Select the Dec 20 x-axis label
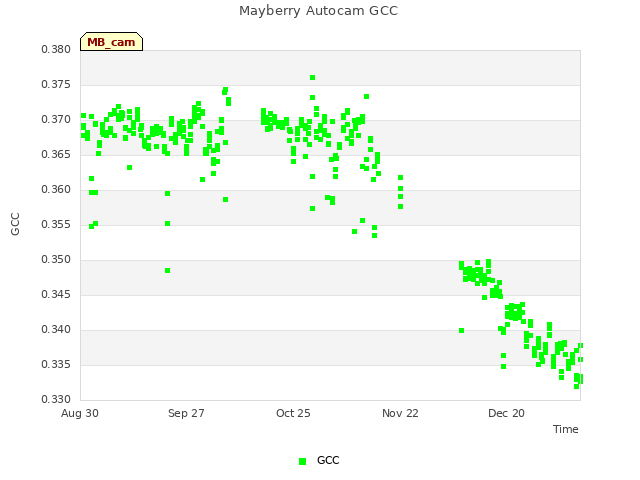This screenshot has height=480, width=640. 506,413
